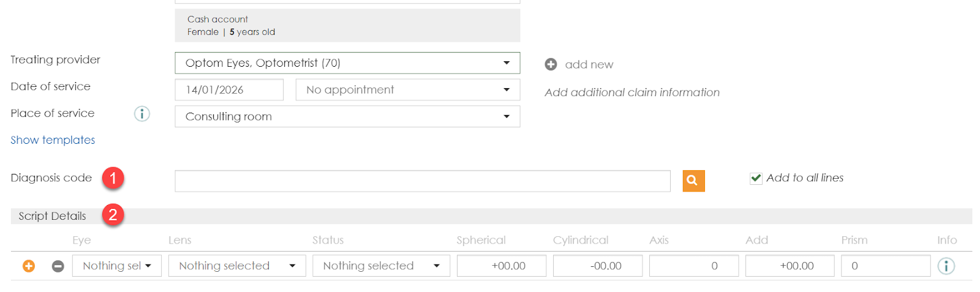Image resolution: width=980 pixels, height=292 pixels.
Task: Open the Status selection dropdown
Action: pyautogui.click(x=381, y=266)
